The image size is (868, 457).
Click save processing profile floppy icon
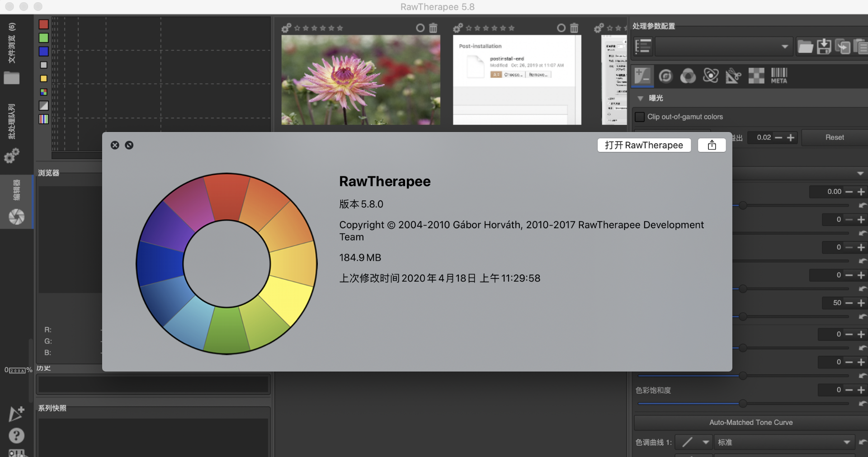pos(824,47)
